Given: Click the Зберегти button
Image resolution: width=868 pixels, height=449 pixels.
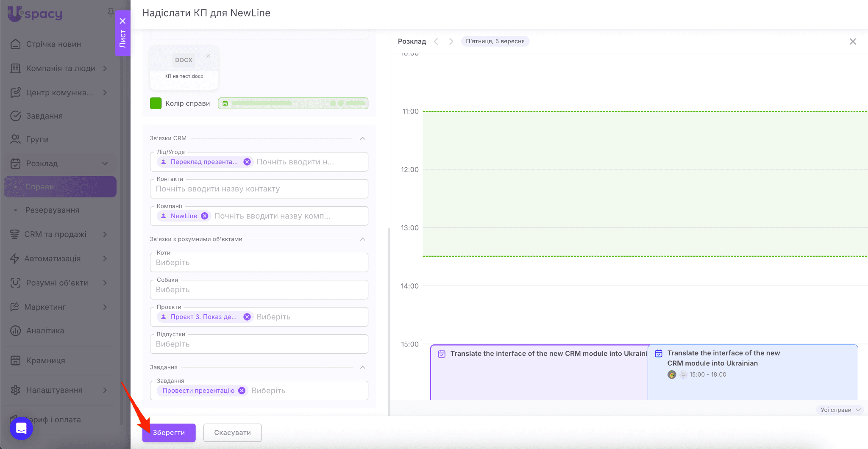Looking at the screenshot, I should (169, 432).
